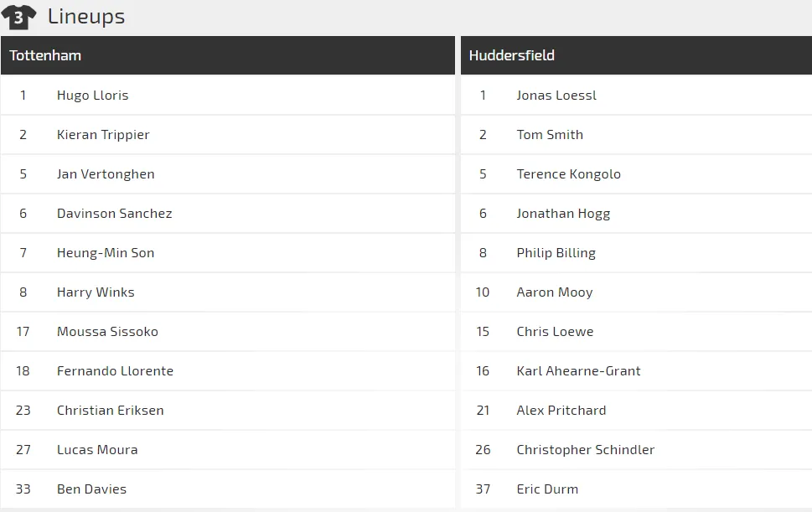The height and width of the screenshot is (512, 812).
Task: Click Terence Kongolo in Huddersfield lineup
Action: (568, 174)
